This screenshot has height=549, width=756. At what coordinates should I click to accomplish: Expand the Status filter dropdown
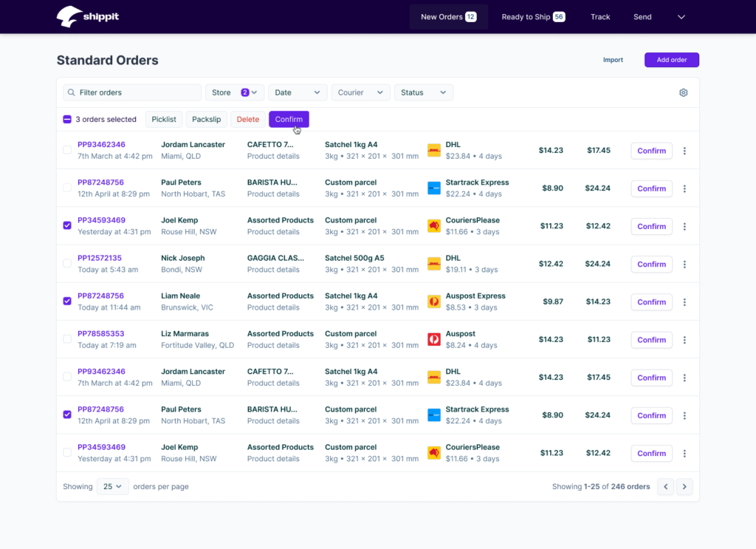423,92
